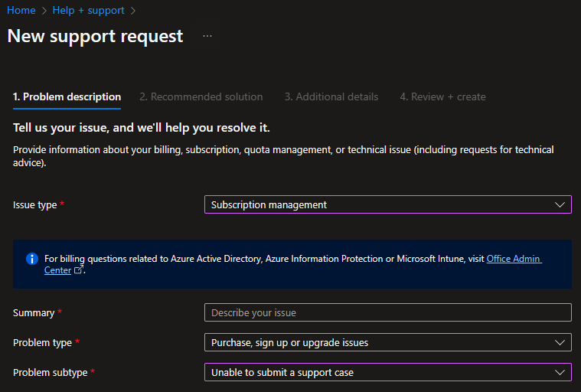Click the New support request title
This screenshot has height=392, width=581.
(95, 36)
